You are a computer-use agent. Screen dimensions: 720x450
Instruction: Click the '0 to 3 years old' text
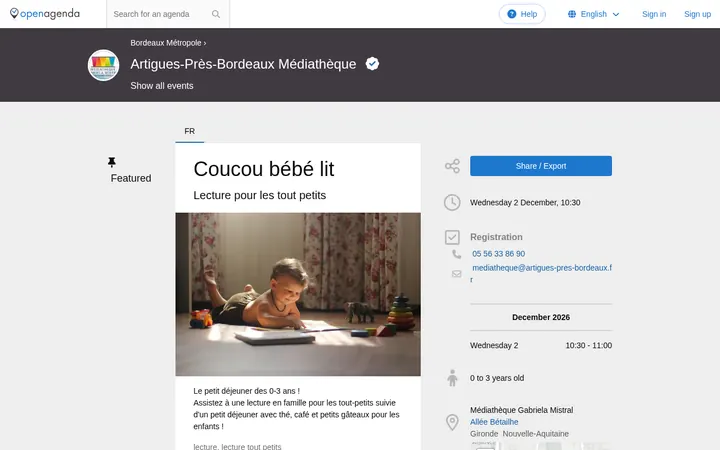497,378
